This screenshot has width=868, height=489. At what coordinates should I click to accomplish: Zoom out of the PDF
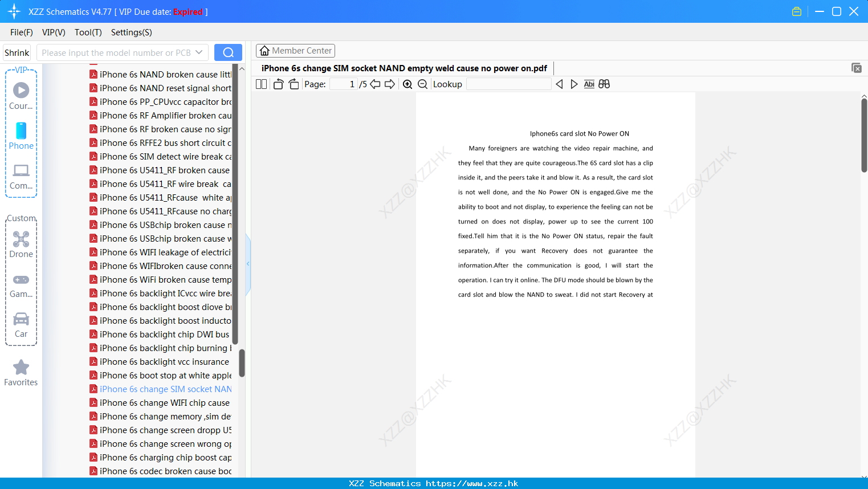tap(422, 84)
